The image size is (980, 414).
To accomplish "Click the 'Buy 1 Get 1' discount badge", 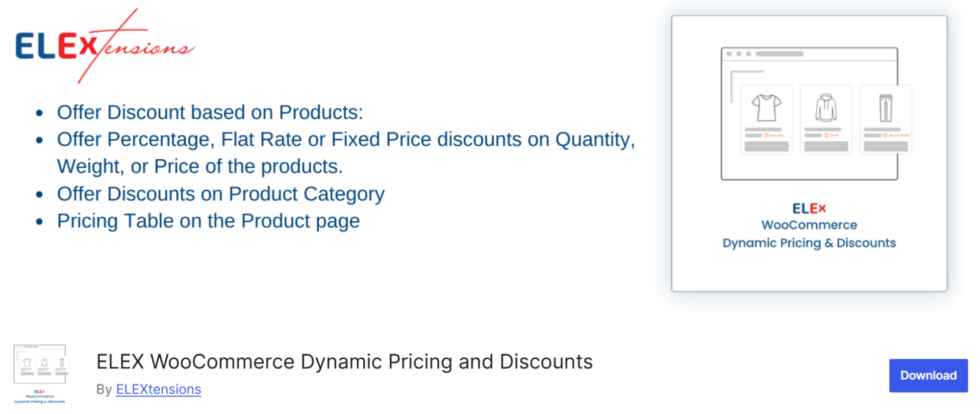I will click(774, 135).
